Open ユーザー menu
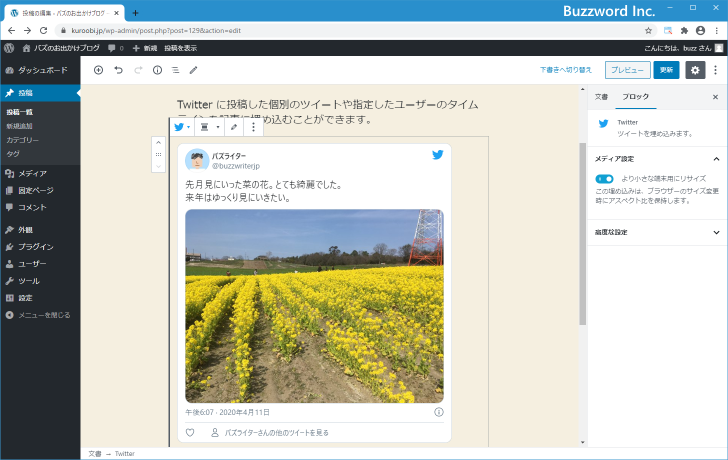 pos(40,264)
